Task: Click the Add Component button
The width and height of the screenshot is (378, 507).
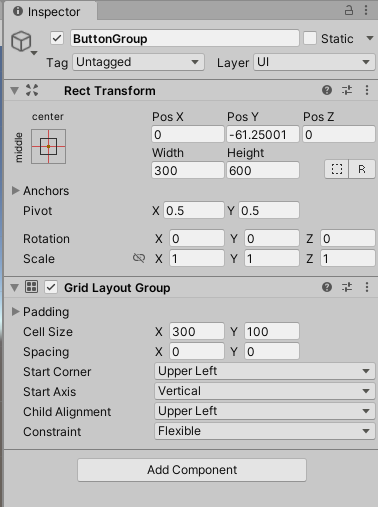Action: coord(192,470)
